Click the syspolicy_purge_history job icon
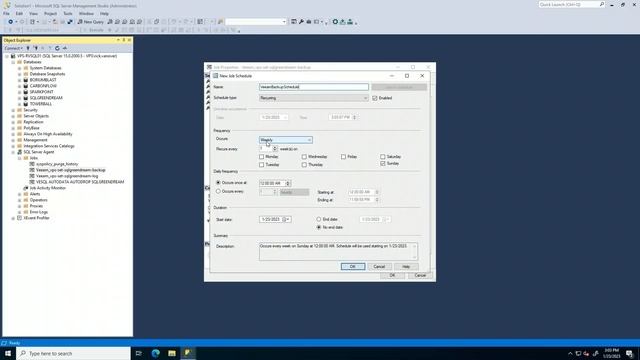 (x=32, y=164)
